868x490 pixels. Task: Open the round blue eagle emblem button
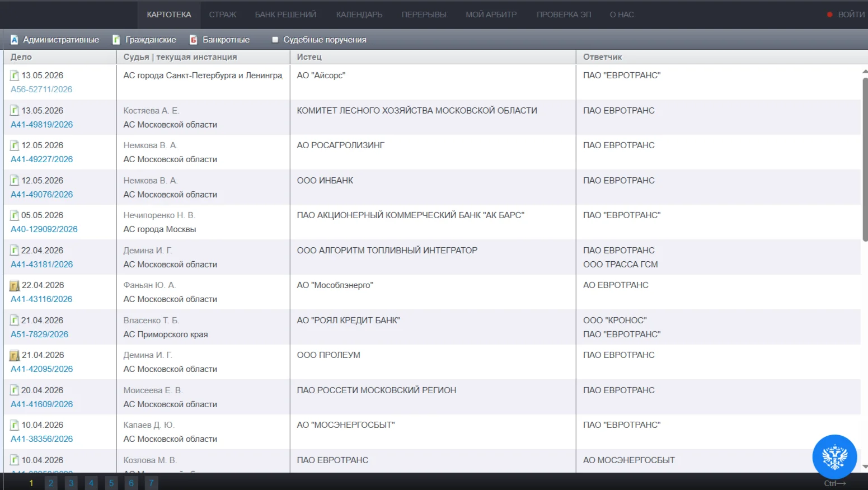coord(834,456)
